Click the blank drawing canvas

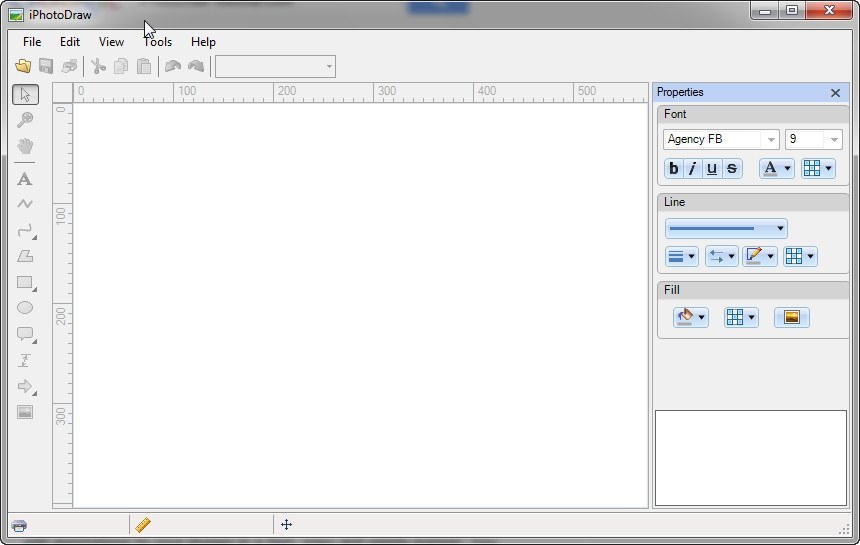(360, 305)
